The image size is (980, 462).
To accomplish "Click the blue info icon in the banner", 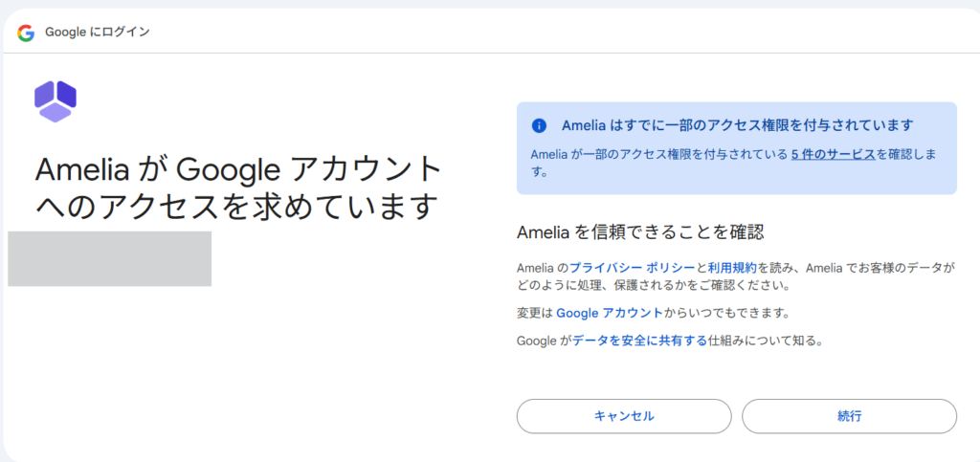I will 540,125.
